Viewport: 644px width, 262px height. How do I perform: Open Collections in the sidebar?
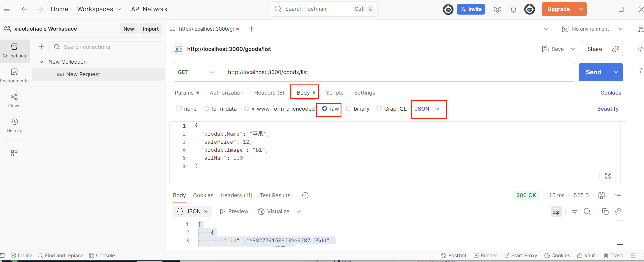[x=14, y=51]
